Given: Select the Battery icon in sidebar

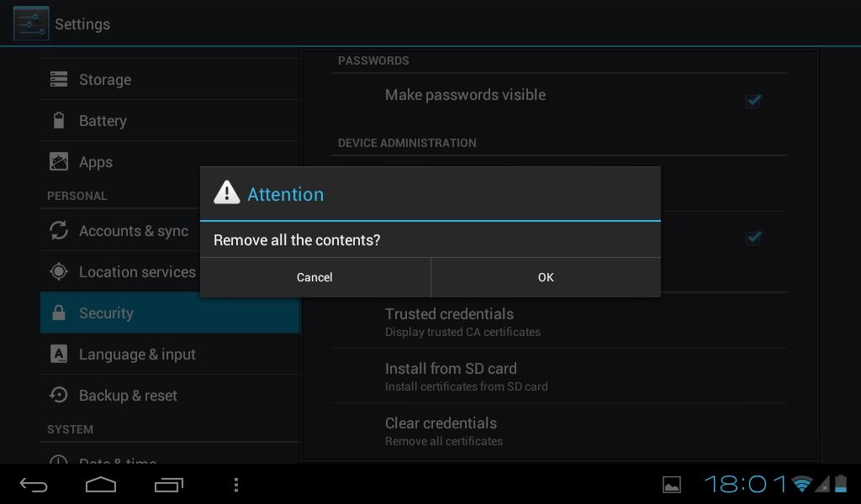Looking at the screenshot, I should 59,120.
